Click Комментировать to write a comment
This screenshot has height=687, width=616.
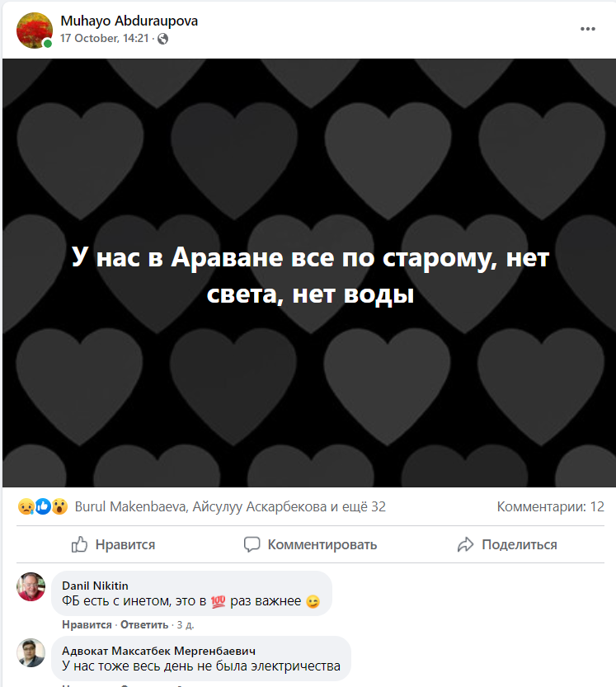310,544
